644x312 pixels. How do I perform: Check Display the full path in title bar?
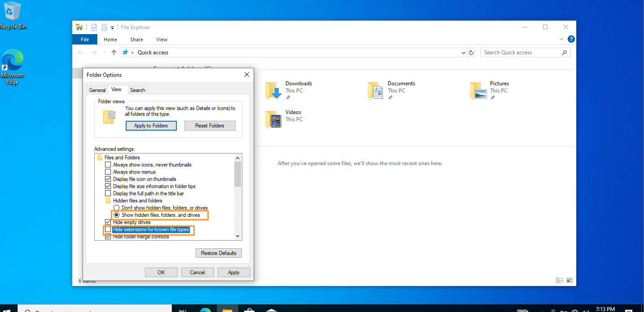108,193
